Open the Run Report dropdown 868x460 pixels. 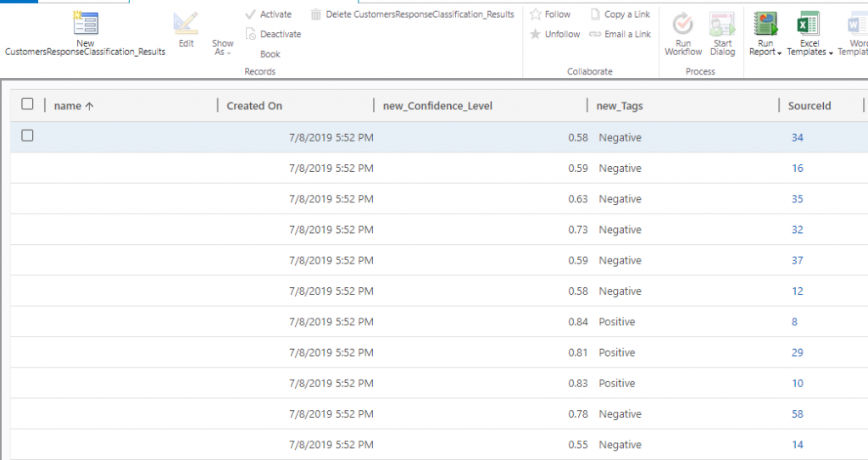tap(765, 47)
